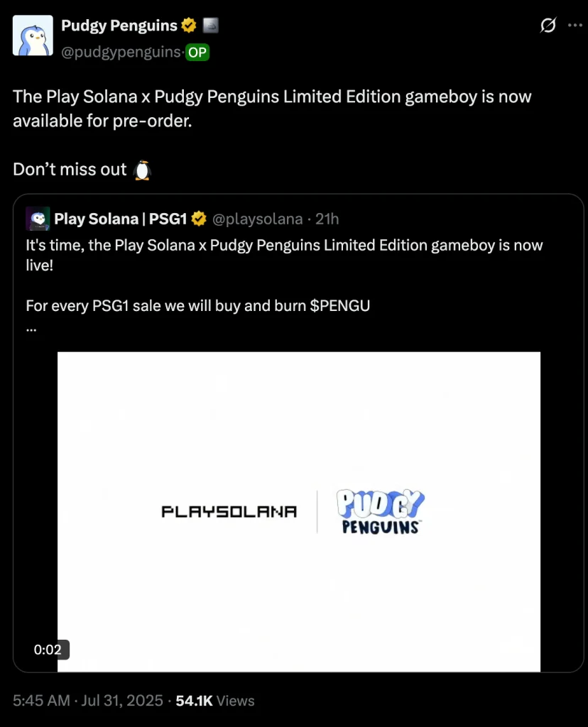This screenshot has width=588, height=727.
Task: Click the 21h timestamp on quoted post
Action: coord(327,219)
